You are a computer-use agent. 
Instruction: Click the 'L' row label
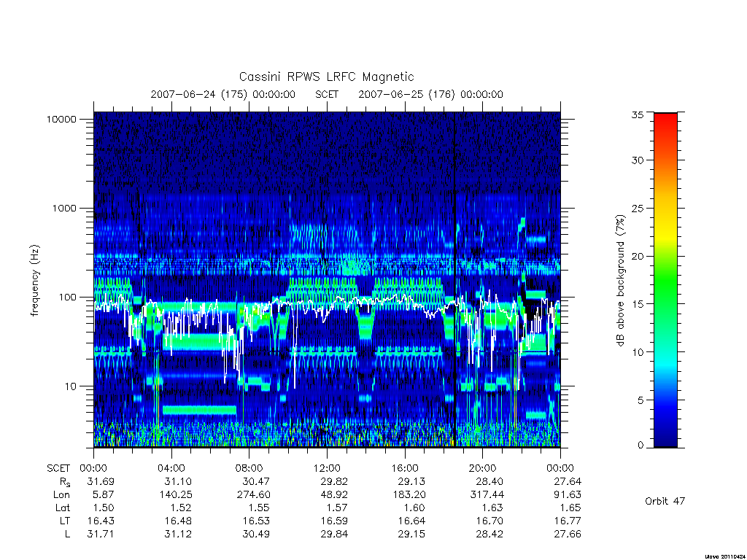[x=67, y=534]
